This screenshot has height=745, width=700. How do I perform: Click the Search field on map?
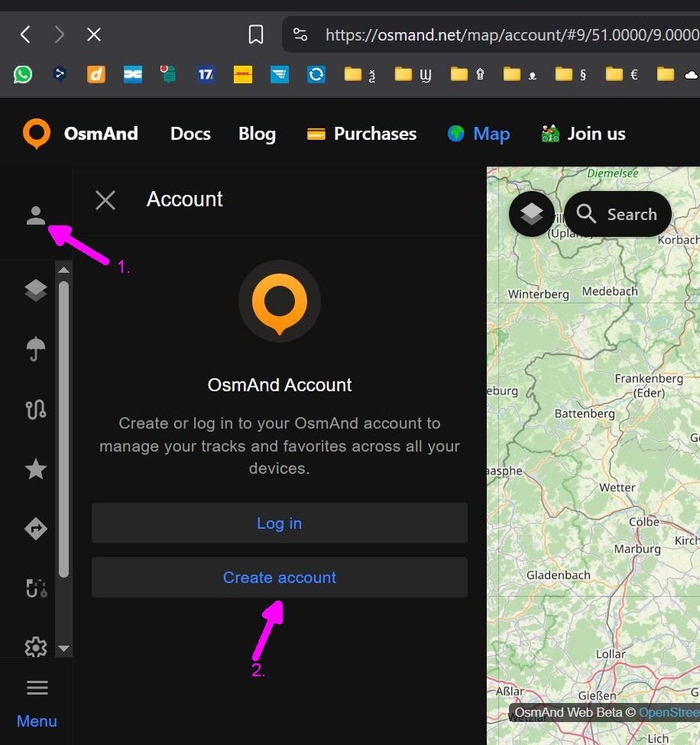tap(617, 215)
